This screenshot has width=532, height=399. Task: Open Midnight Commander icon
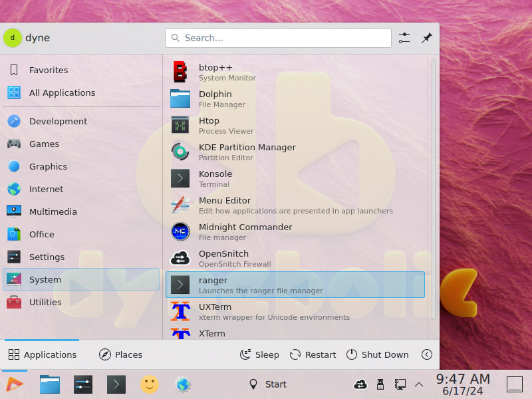tap(180, 231)
